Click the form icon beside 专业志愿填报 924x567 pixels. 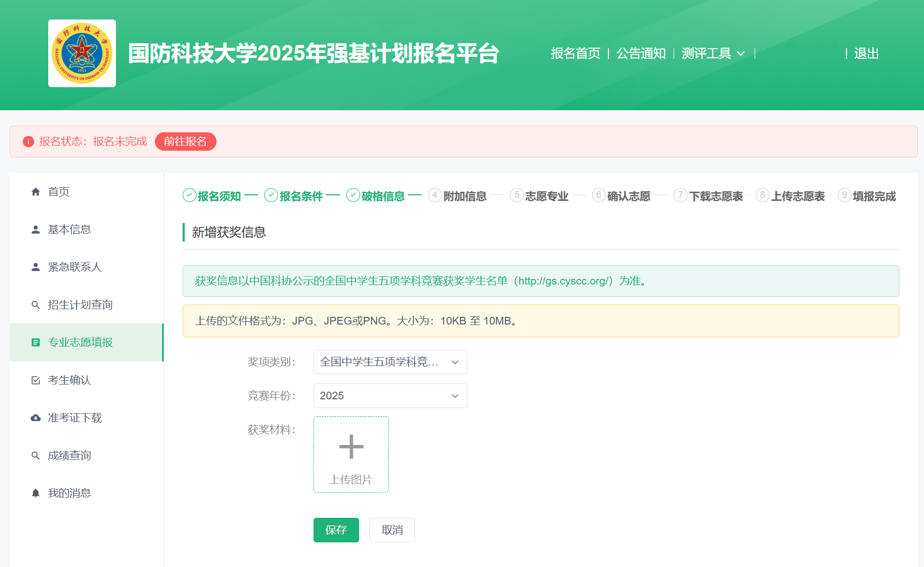coord(35,342)
